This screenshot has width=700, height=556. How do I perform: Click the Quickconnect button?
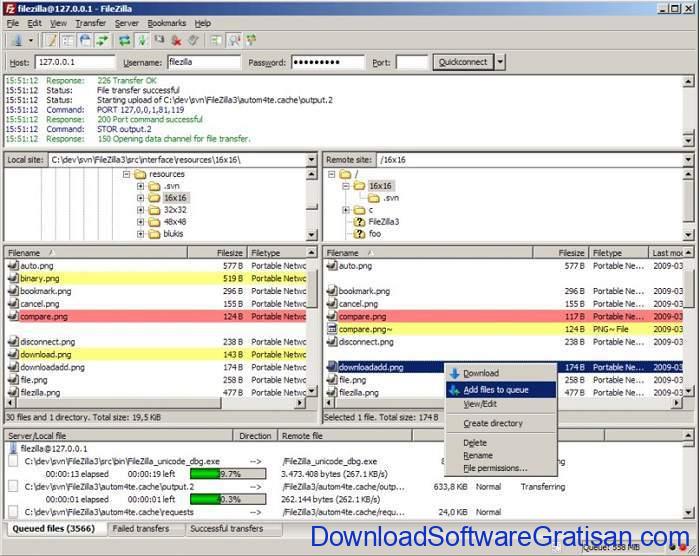click(463, 62)
